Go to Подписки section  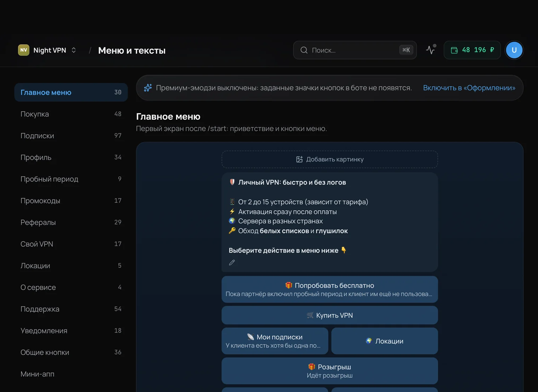click(x=71, y=136)
